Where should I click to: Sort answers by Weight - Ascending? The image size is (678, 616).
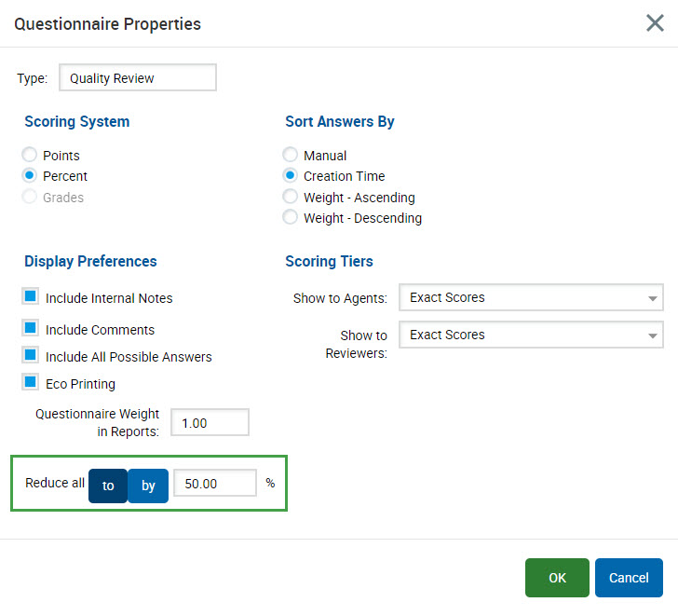291,198
